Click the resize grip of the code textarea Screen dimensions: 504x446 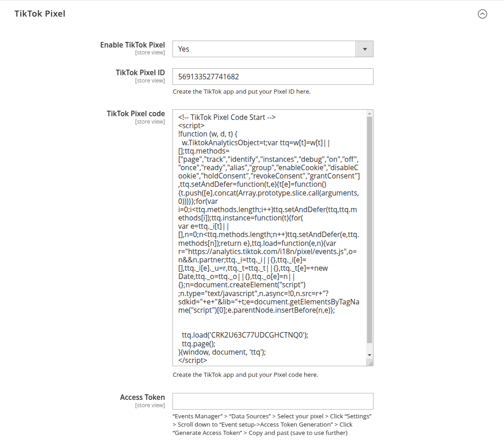tap(370, 363)
